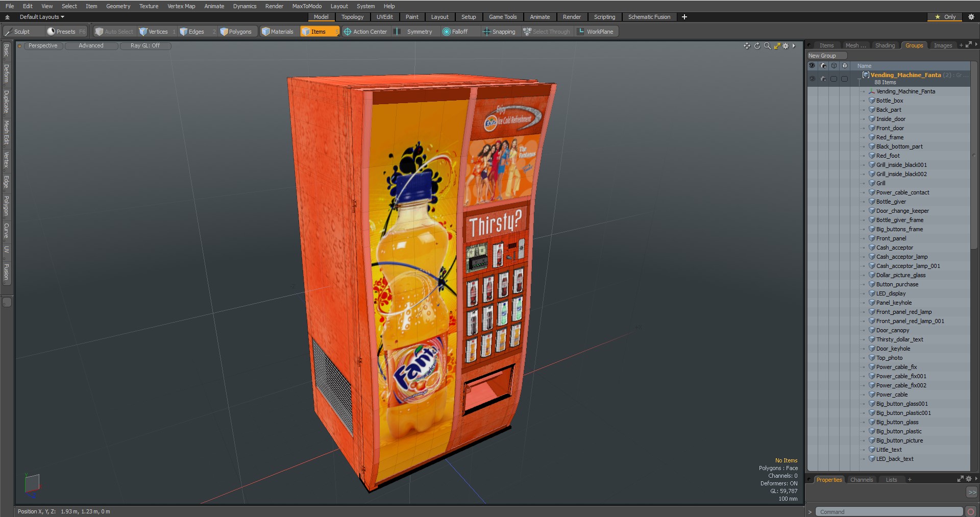The width and height of the screenshot is (980, 517).
Task: Switch to the Game Tools layout tab
Action: 503,17
